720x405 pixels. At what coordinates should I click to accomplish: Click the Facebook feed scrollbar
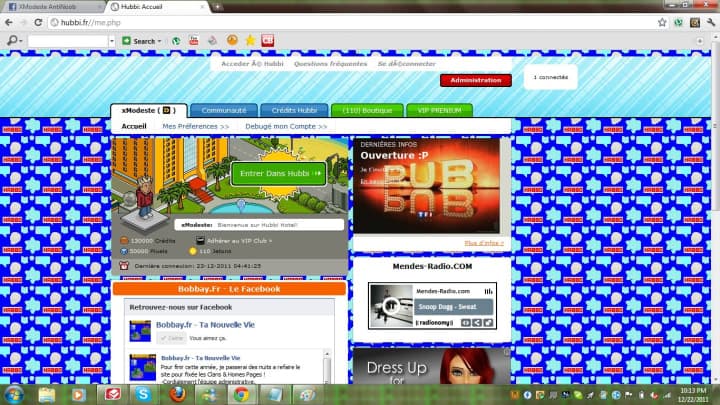327,367
